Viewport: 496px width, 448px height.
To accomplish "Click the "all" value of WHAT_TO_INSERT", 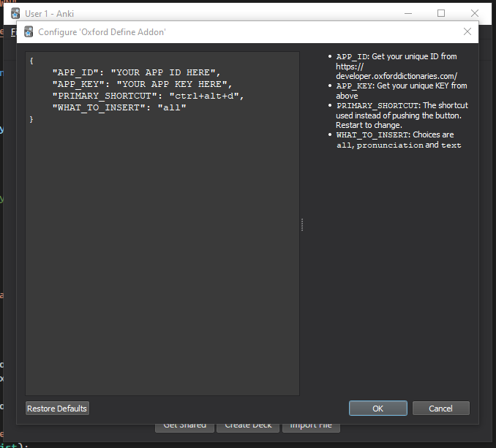I will (172, 107).
